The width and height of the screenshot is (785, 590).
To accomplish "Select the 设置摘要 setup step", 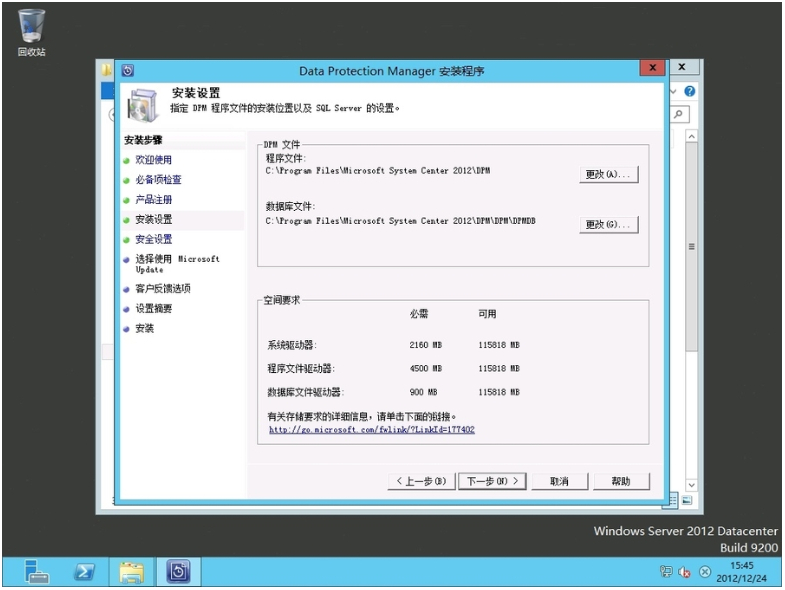I will (153, 309).
